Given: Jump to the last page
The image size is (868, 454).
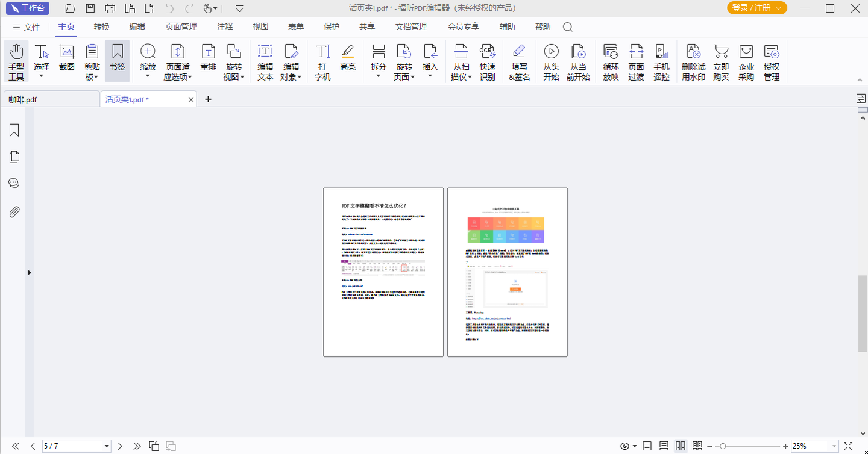Looking at the screenshot, I should coord(137,446).
